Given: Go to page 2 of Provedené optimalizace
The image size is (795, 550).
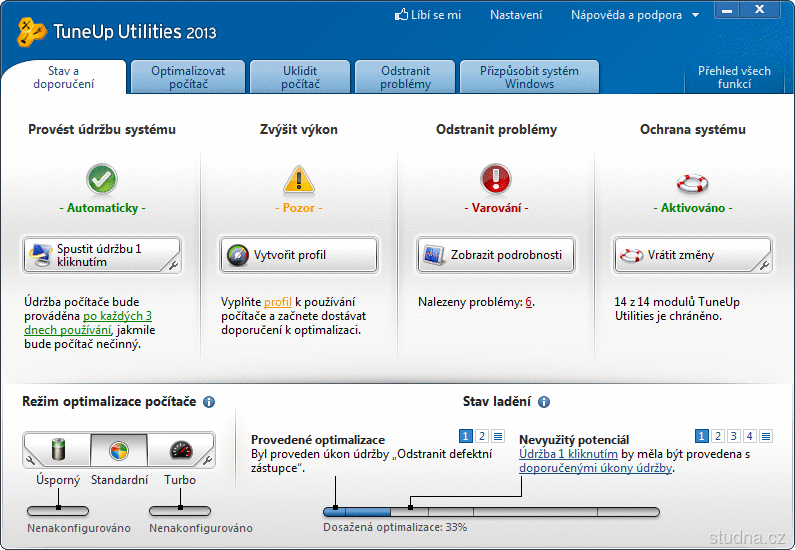Looking at the screenshot, I should coord(482,436).
